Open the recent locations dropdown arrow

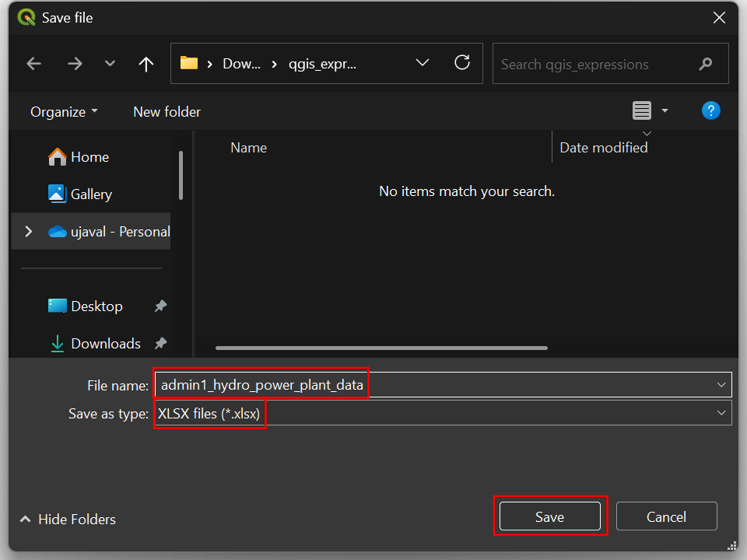(x=110, y=64)
